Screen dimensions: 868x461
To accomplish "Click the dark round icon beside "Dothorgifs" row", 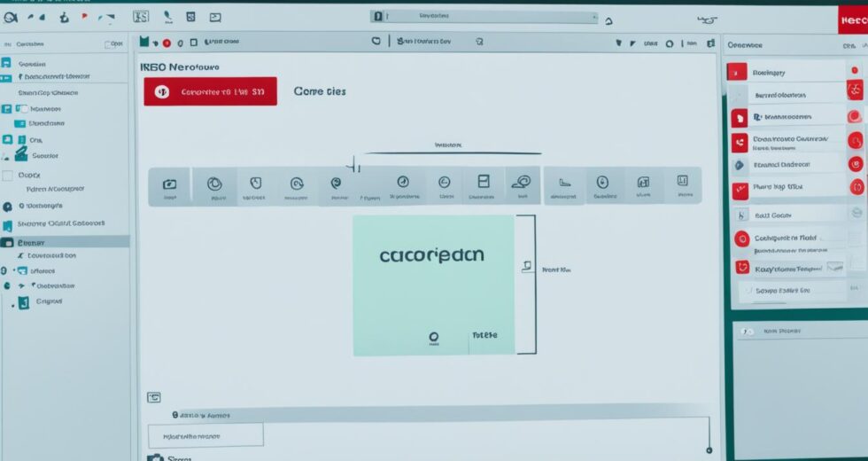I will coord(7,207).
